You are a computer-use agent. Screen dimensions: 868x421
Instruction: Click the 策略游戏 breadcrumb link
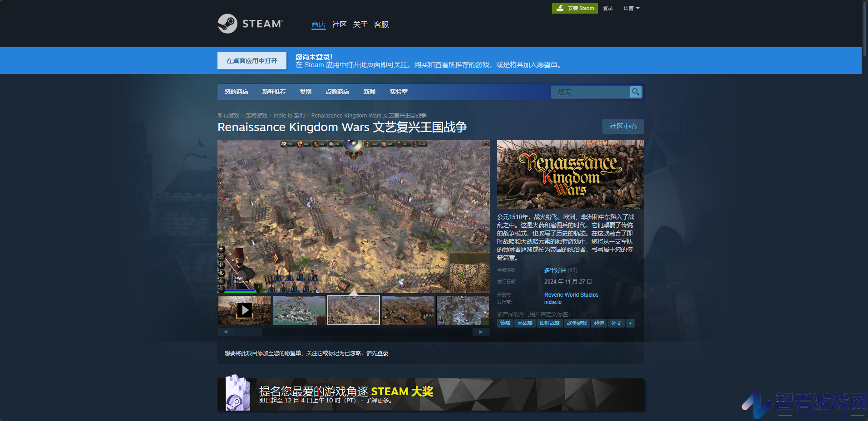(256, 116)
